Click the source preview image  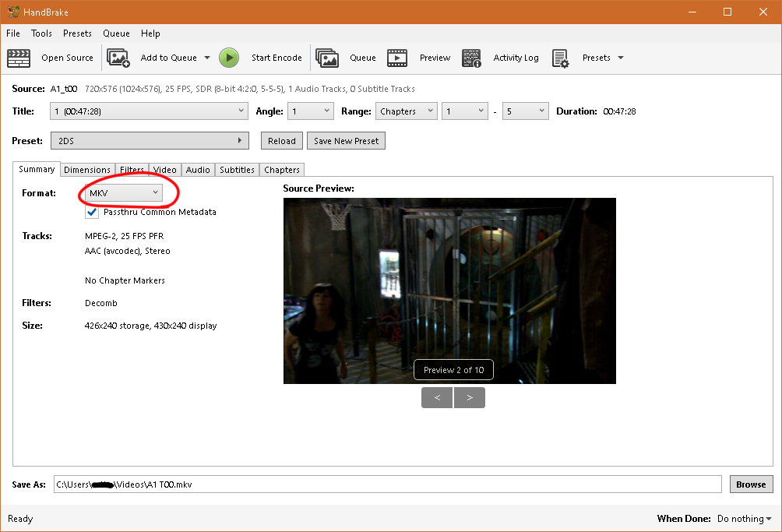[449, 291]
